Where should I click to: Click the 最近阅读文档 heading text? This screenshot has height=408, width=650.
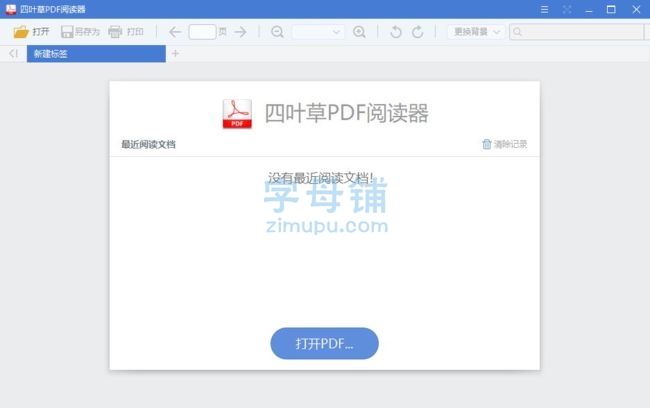pos(148,144)
